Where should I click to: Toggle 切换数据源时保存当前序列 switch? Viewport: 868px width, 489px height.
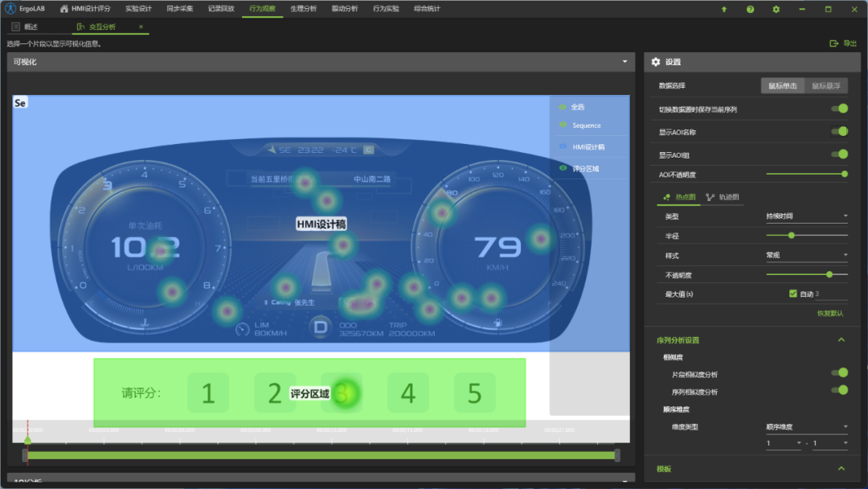840,109
